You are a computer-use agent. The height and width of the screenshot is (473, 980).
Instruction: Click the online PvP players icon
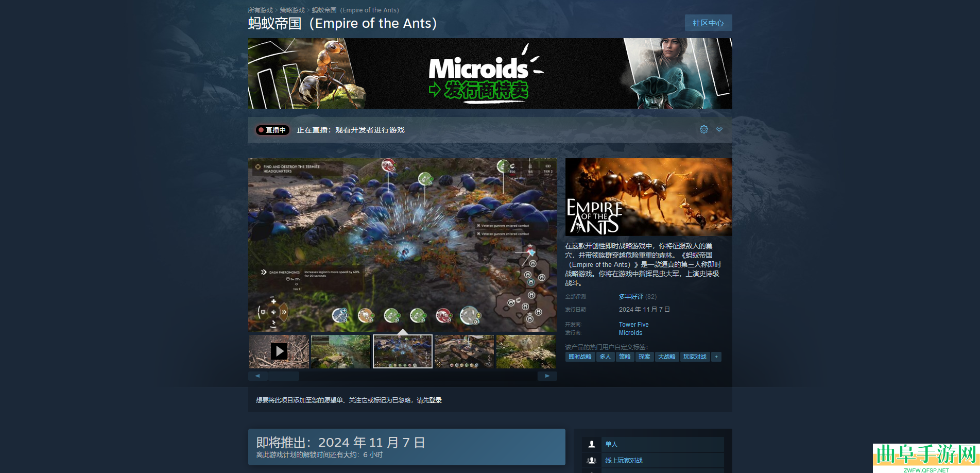(x=592, y=461)
